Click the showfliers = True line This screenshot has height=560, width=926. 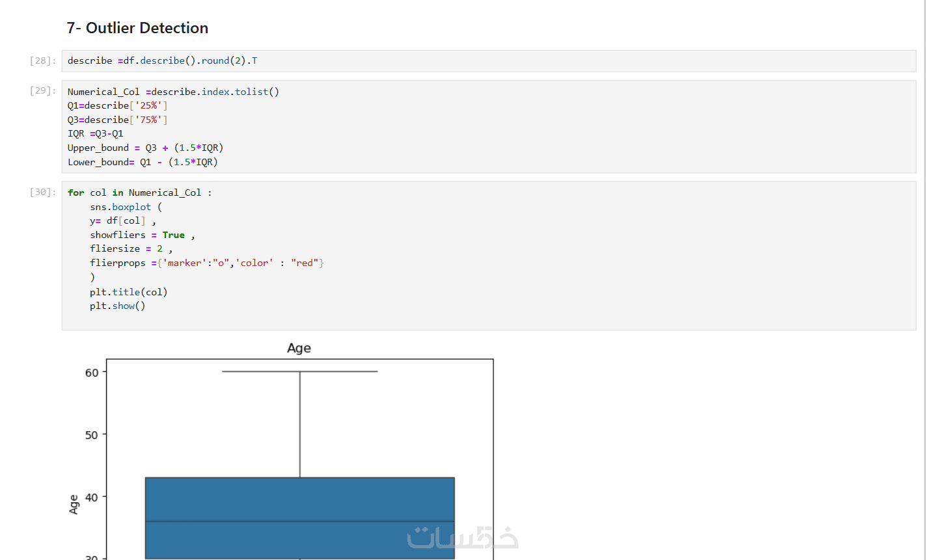[x=142, y=235]
